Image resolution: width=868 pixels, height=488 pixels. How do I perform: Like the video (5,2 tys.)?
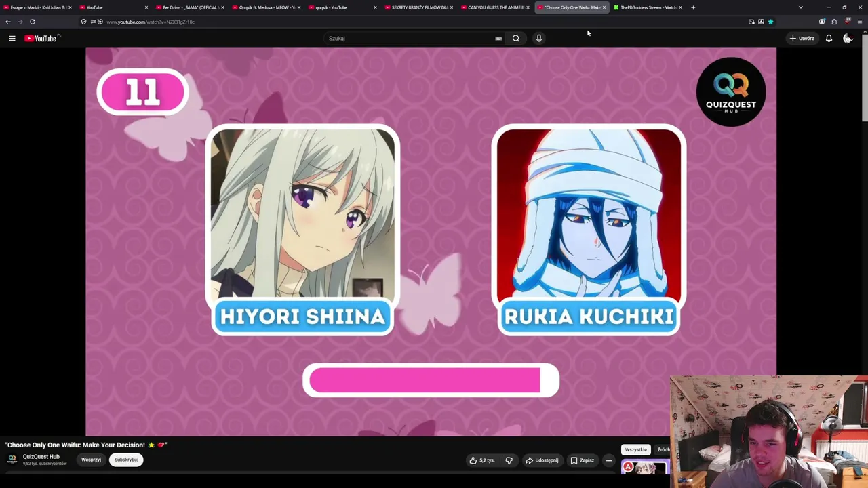click(x=482, y=460)
